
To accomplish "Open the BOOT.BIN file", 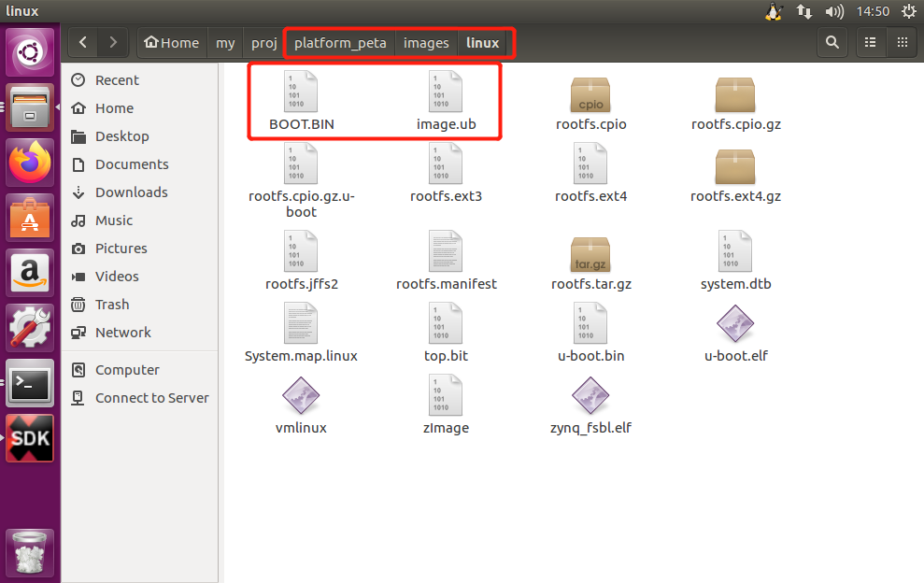I will click(301, 92).
